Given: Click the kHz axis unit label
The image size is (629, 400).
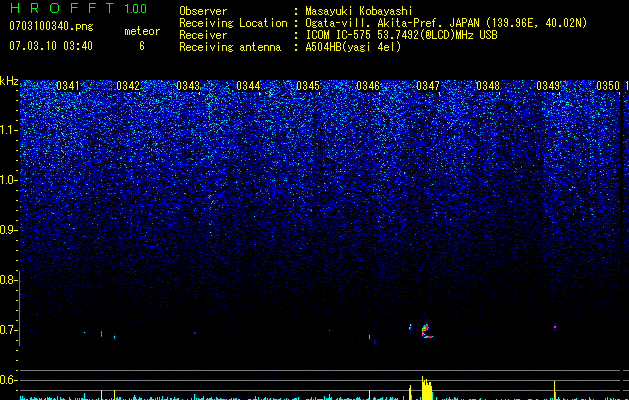Looking at the screenshot, I should pos(9,81).
